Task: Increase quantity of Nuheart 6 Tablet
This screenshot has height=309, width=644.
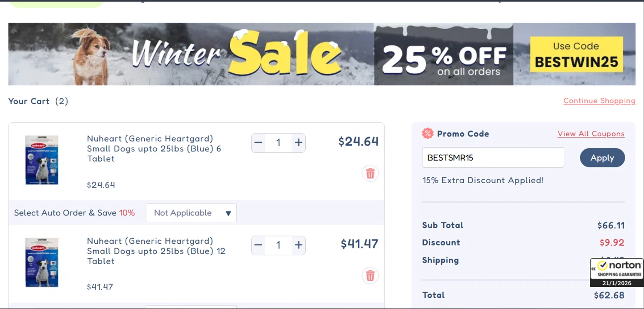Action: click(298, 142)
